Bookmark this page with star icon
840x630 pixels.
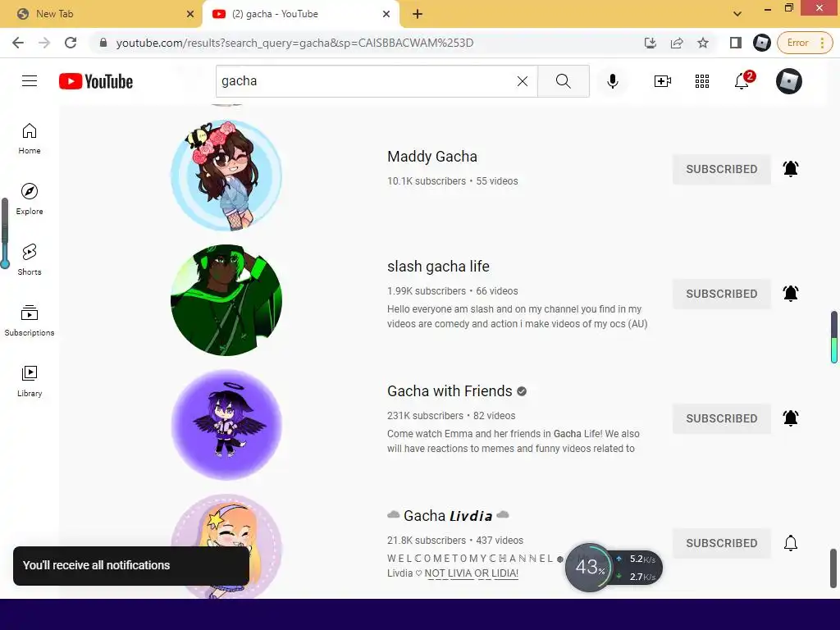[703, 43]
